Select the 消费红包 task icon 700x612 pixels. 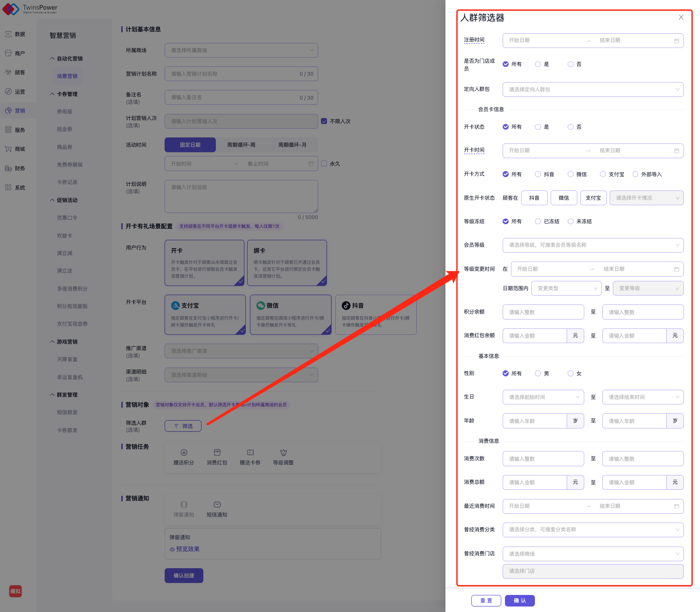tap(217, 452)
